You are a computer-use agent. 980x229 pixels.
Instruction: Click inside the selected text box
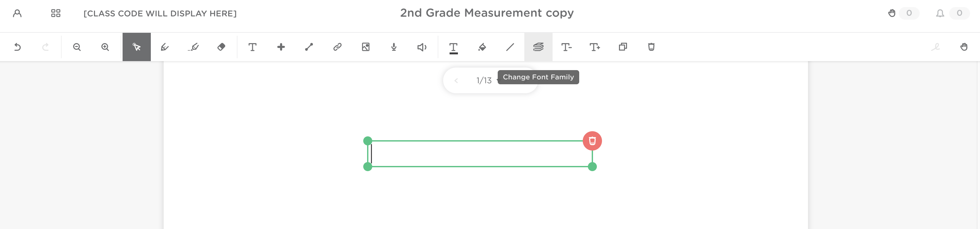[x=479, y=154]
